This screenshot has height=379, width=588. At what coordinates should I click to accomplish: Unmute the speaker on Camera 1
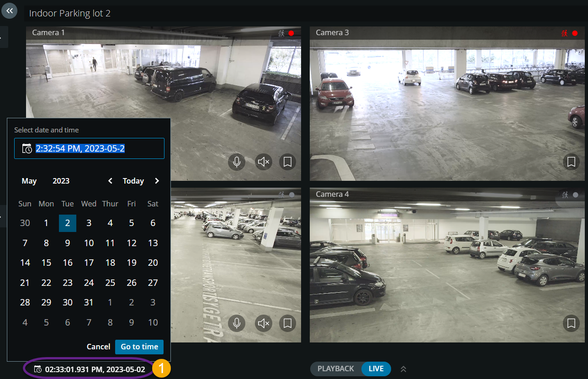click(x=263, y=162)
